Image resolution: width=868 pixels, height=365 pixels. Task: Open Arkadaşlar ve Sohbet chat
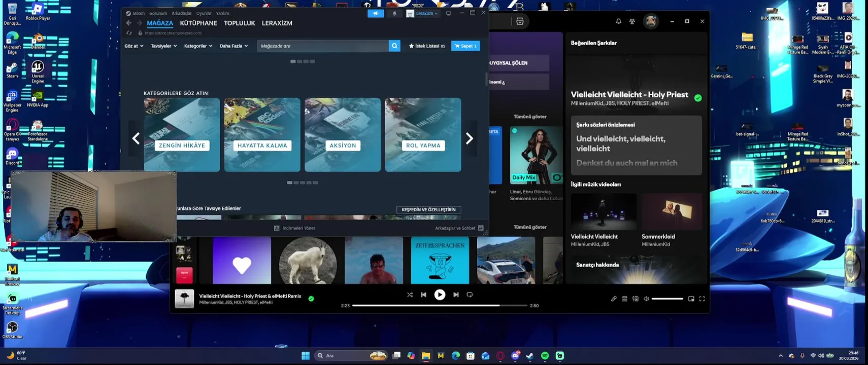tap(459, 228)
